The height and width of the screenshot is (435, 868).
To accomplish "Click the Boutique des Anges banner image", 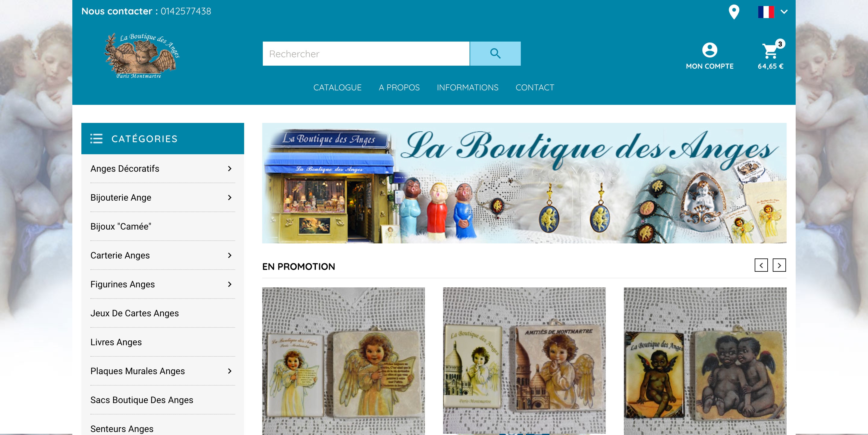I will [524, 183].
